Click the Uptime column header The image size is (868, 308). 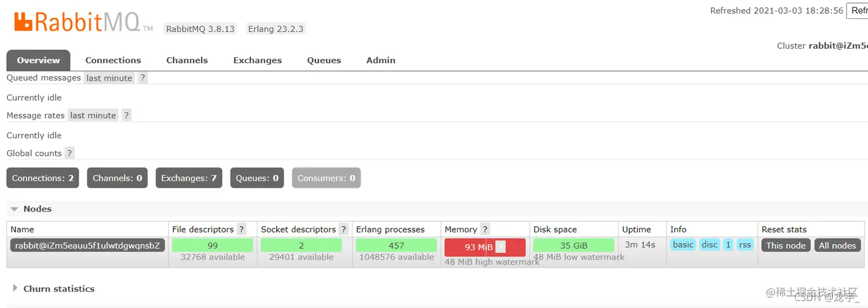[x=637, y=229]
